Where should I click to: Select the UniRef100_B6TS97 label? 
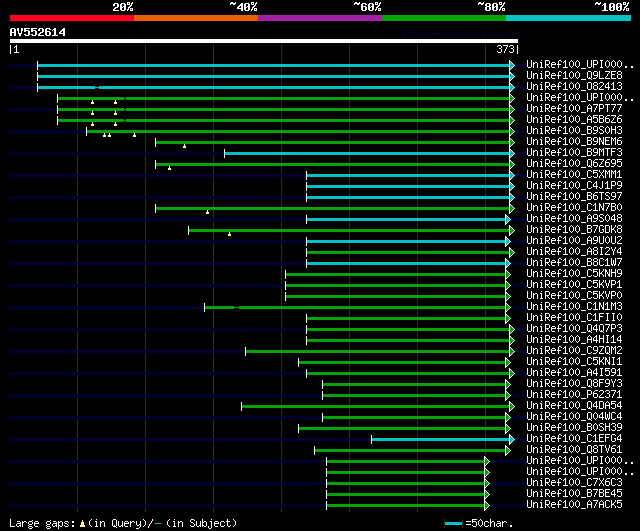pos(574,197)
